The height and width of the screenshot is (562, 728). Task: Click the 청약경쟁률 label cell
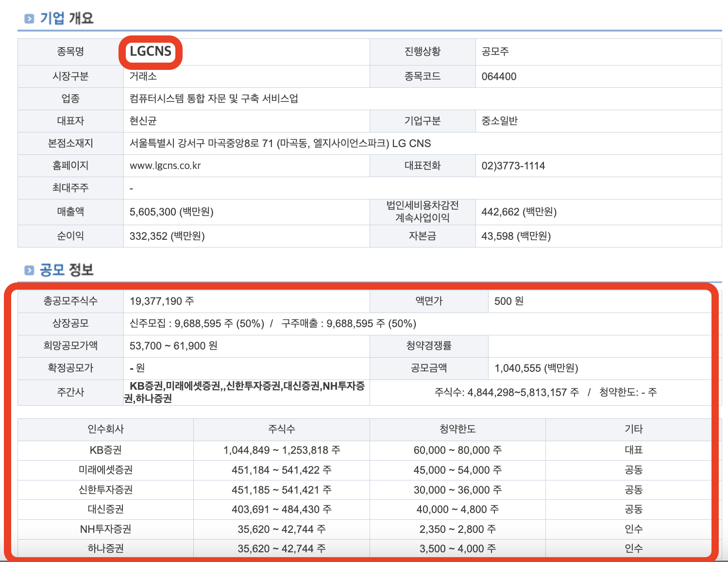pyautogui.click(x=429, y=346)
